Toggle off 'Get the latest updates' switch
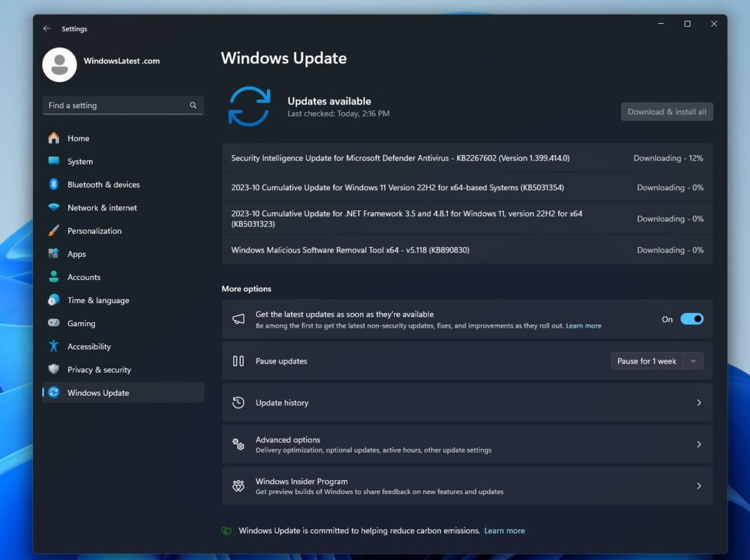This screenshot has width=750, height=560. tap(692, 319)
